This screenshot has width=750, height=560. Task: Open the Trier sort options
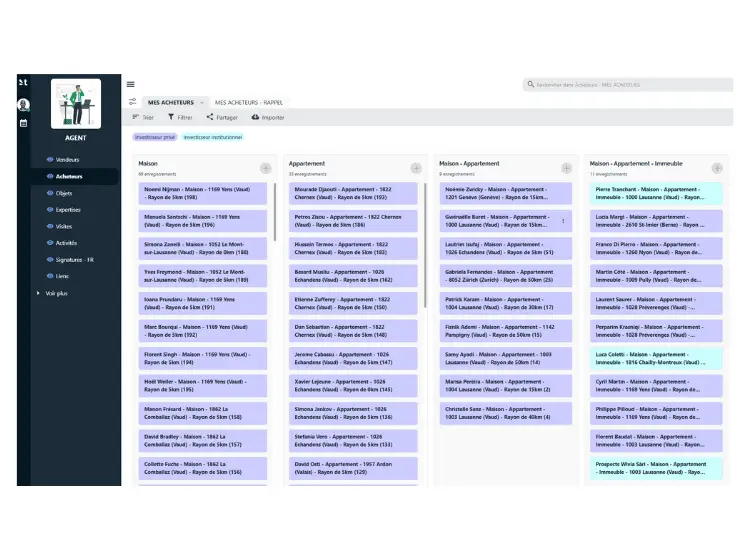[143, 117]
